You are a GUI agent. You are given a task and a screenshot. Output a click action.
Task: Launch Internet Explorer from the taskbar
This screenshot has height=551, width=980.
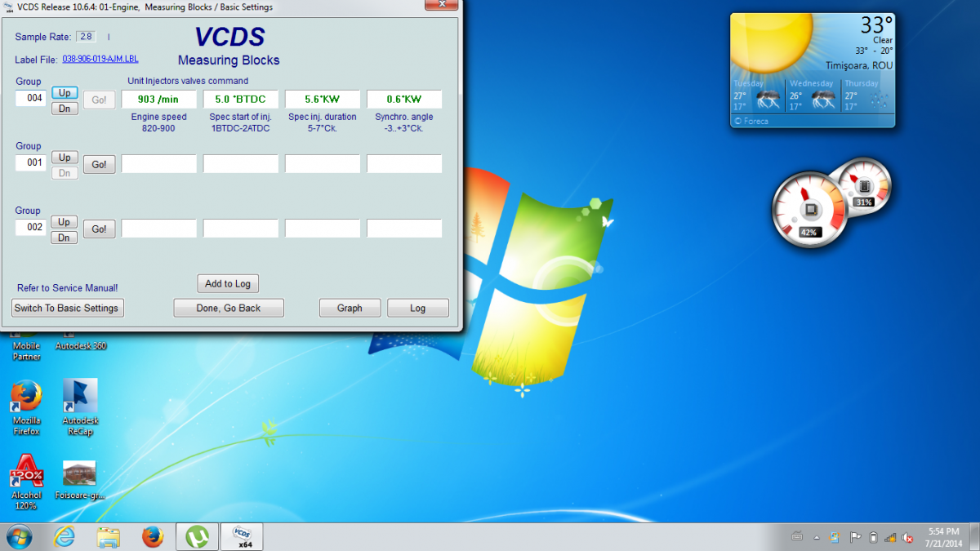[x=64, y=536]
